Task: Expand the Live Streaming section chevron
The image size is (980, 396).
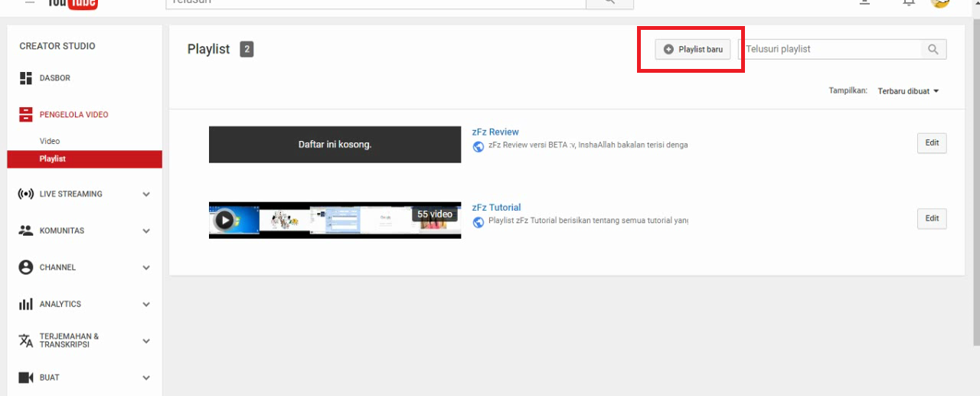Action: point(146,195)
